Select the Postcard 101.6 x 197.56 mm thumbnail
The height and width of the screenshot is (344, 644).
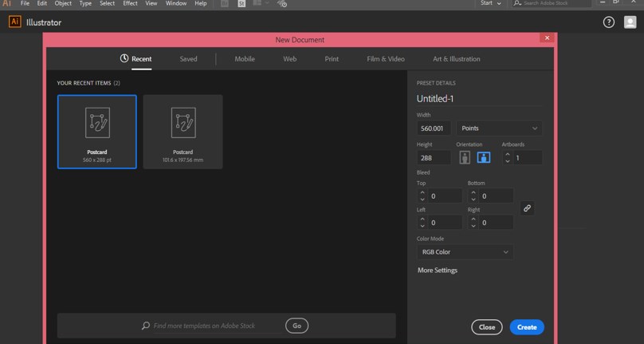183,132
